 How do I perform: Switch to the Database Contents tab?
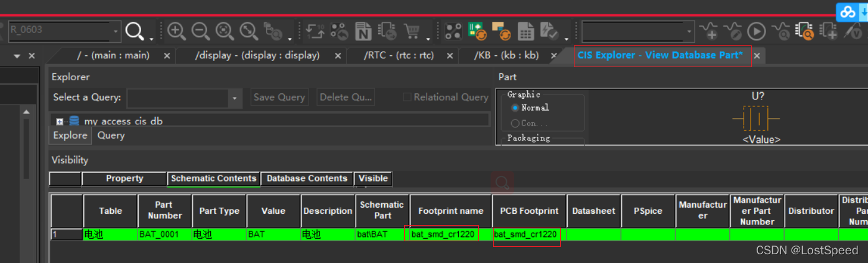click(307, 178)
